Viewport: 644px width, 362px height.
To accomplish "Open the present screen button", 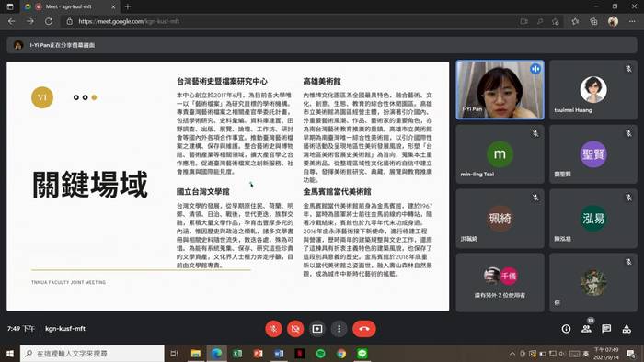I will (317, 329).
